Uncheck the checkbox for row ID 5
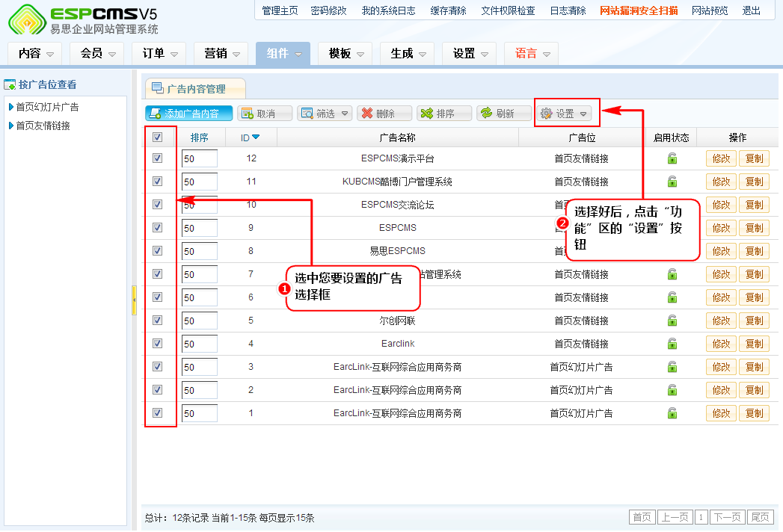783x532 pixels. tap(157, 320)
